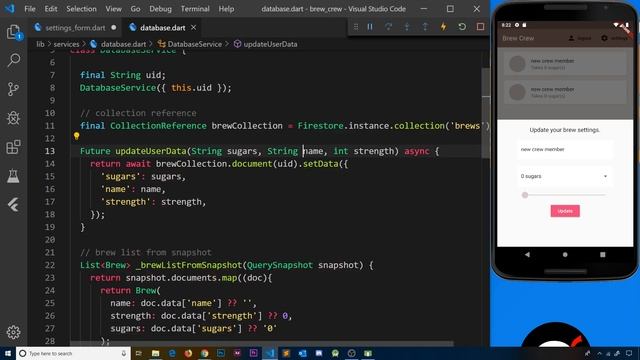Open the Windows Start menu
Screen dimensions: 640x360
pyautogui.click(x=8, y=353)
